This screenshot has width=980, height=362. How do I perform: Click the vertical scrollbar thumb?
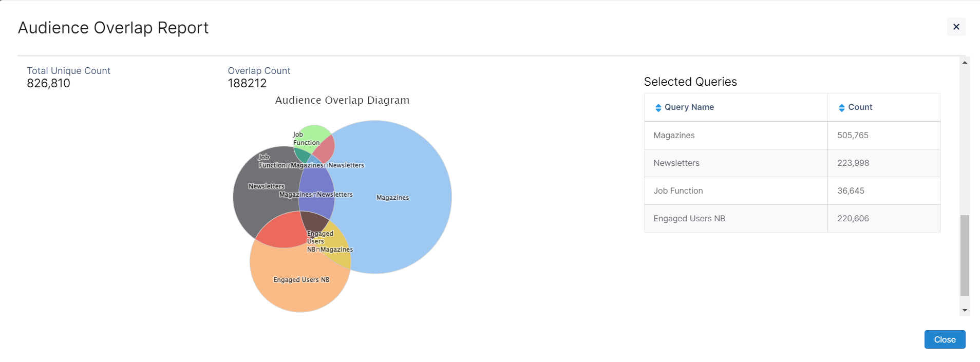pyautogui.click(x=965, y=255)
